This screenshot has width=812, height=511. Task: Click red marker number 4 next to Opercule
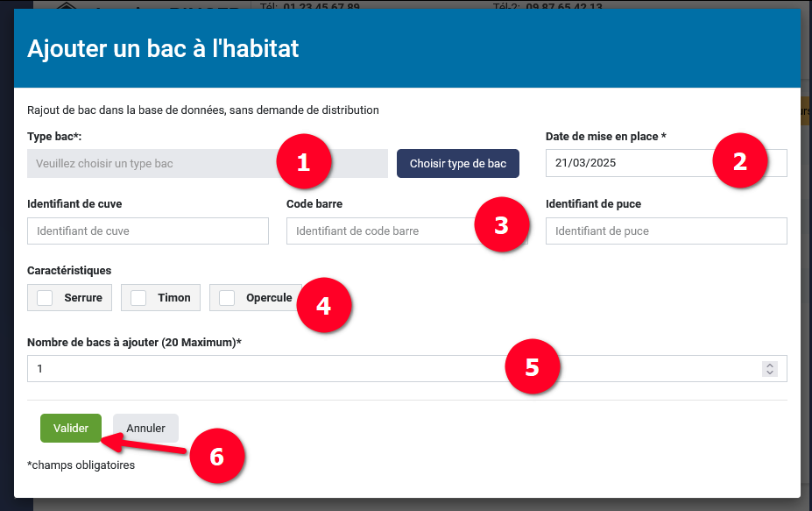pos(323,306)
